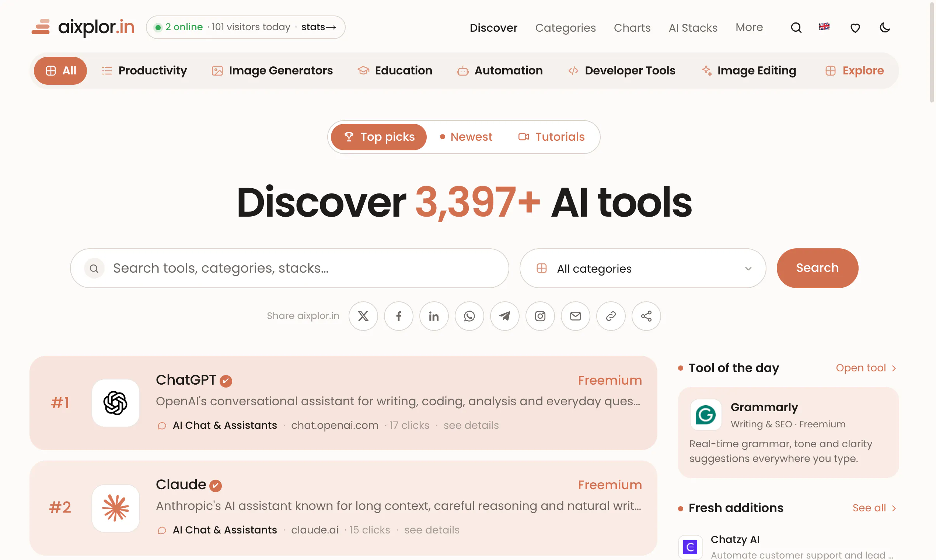Share on Instagram icon
Viewport: 936px width, 560px height.
click(x=540, y=316)
